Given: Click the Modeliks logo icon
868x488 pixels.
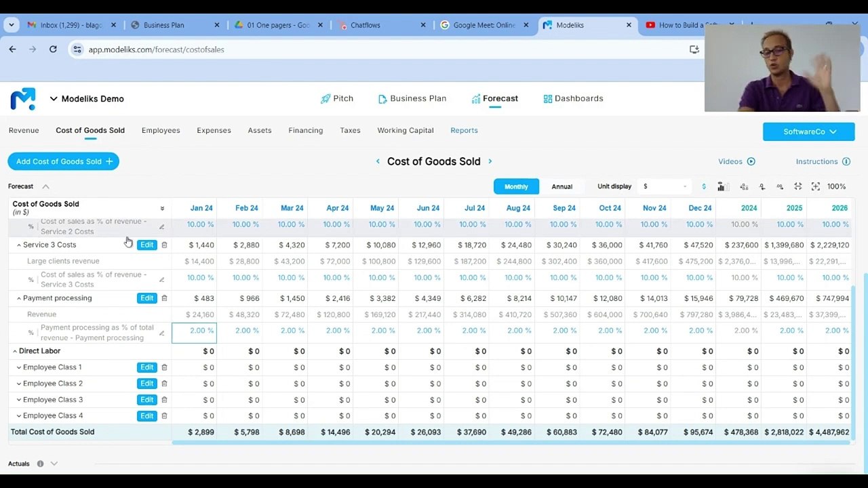Looking at the screenshot, I should (23, 99).
